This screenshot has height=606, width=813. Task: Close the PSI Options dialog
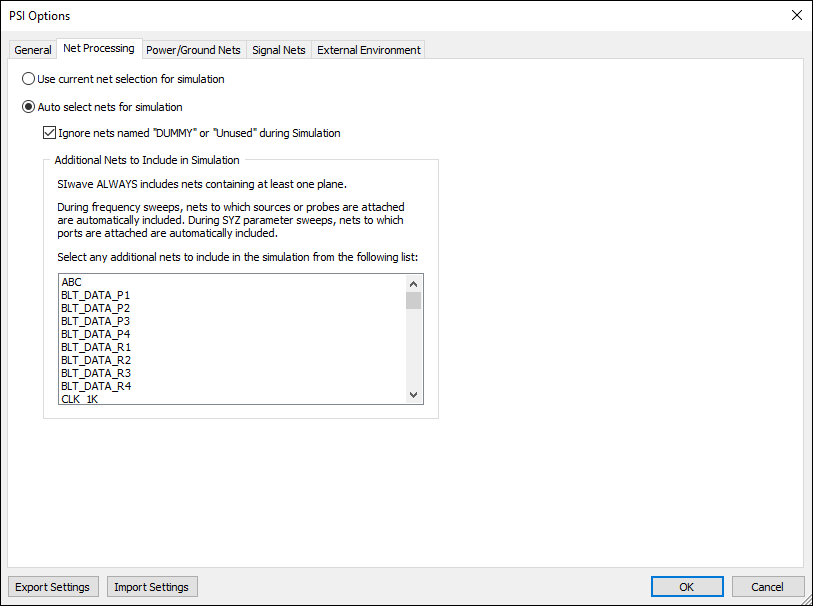(x=797, y=15)
